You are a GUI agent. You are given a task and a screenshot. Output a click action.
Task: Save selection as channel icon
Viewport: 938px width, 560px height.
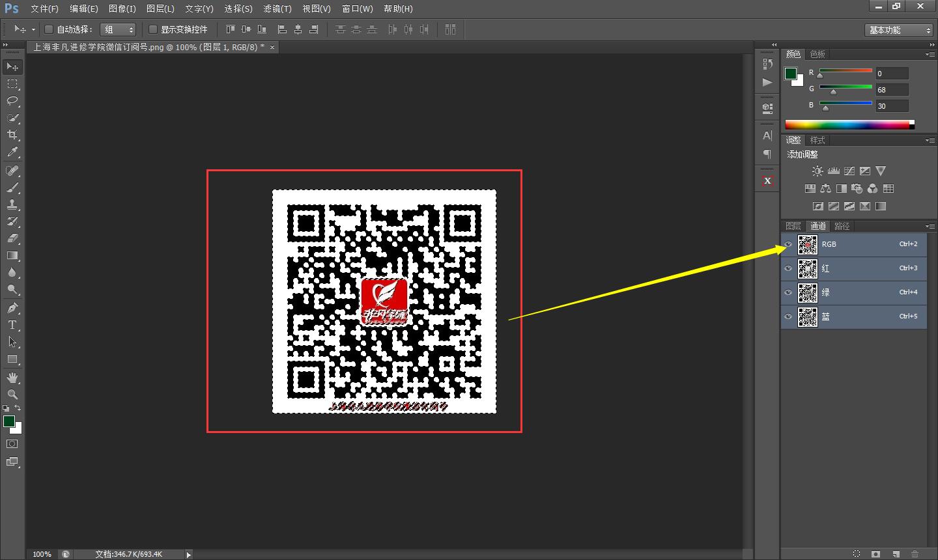click(x=876, y=553)
